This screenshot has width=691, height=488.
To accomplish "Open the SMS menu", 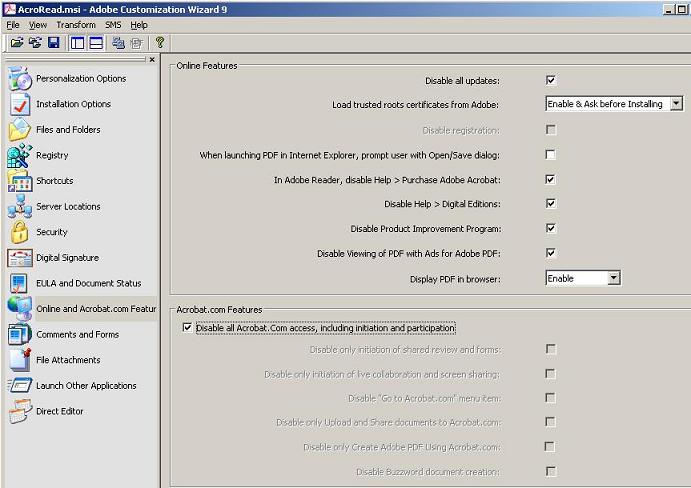I will pyautogui.click(x=113, y=25).
